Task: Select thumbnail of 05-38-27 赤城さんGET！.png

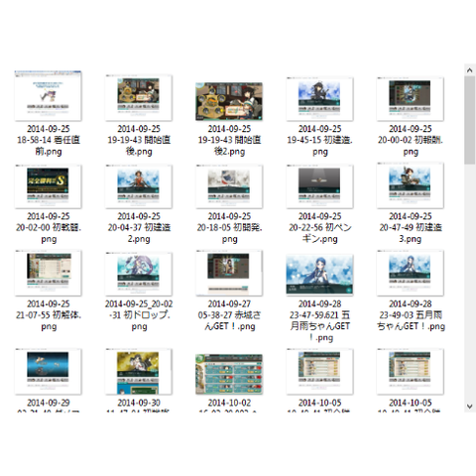Action: (229, 273)
